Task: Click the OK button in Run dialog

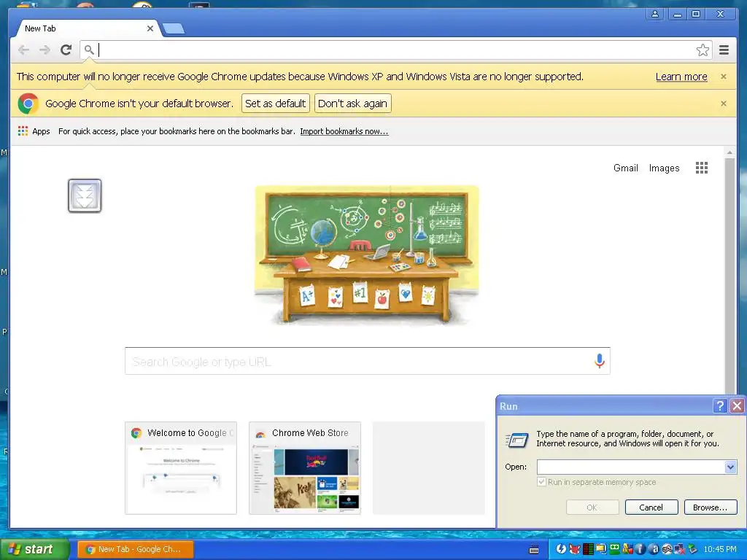Action: click(x=592, y=507)
